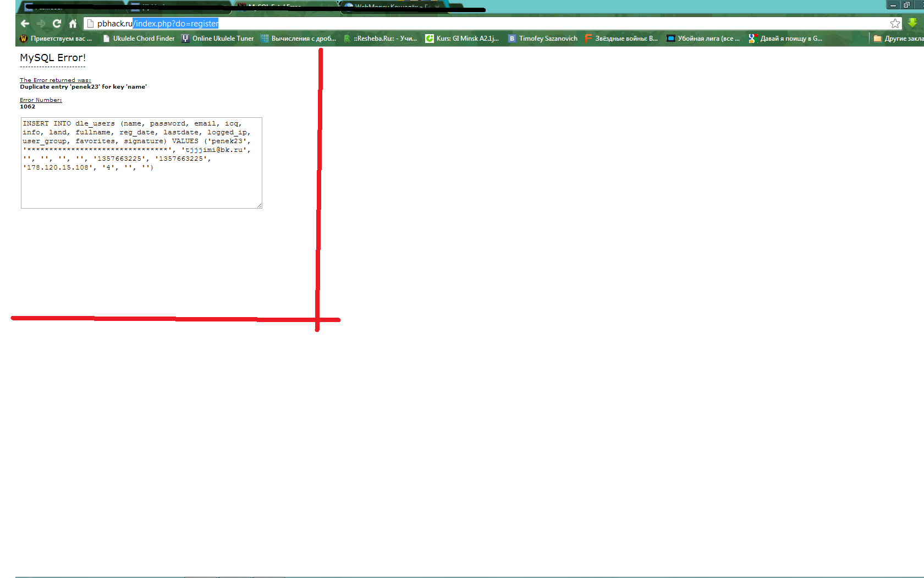This screenshot has height=578, width=924.
Task: Open the Звёздные войны bookmark
Action: [x=621, y=39]
